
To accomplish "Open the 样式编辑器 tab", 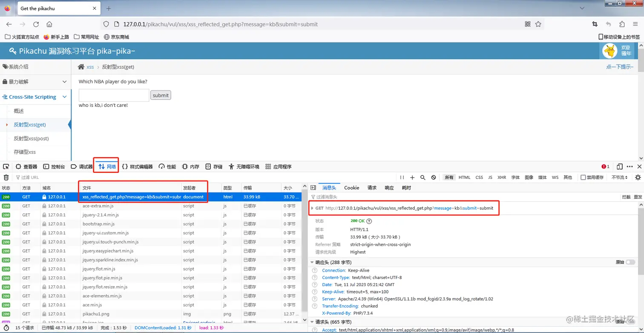I will (137, 166).
